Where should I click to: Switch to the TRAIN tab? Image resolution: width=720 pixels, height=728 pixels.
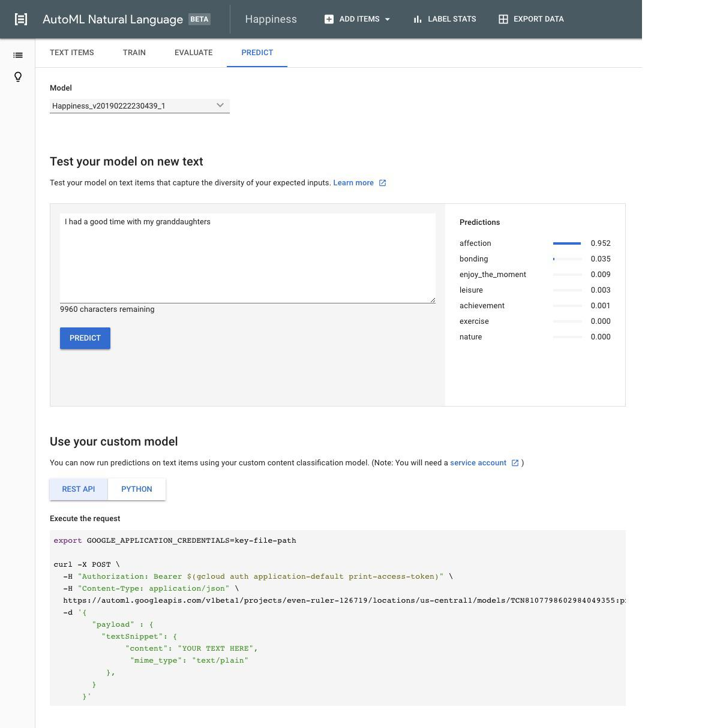pyautogui.click(x=134, y=53)
